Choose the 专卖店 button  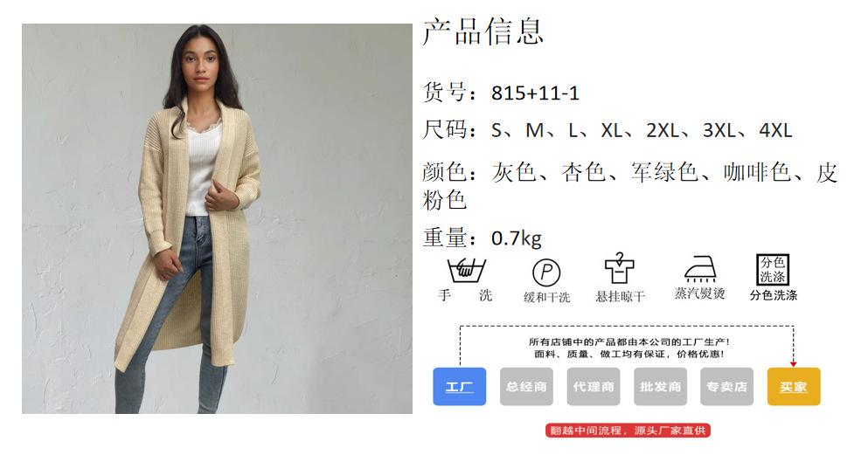tap(727, 387)
